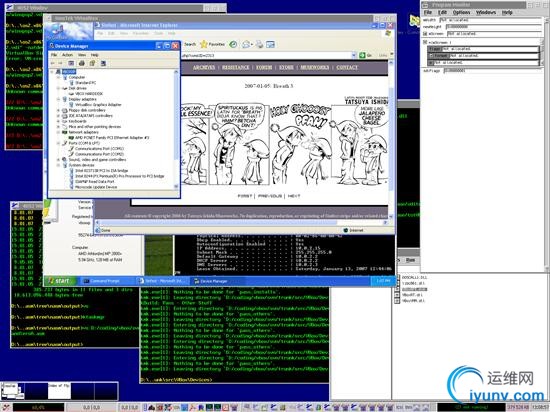Open the STORE link
This screenshot has height=412, width=550.
pyautogui.click(x=286, y=67)
